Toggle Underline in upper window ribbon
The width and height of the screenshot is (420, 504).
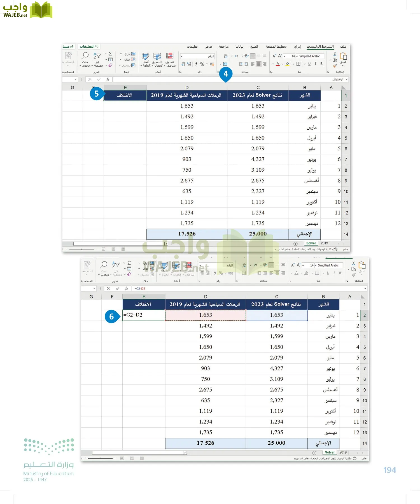(x=309, y=64)
